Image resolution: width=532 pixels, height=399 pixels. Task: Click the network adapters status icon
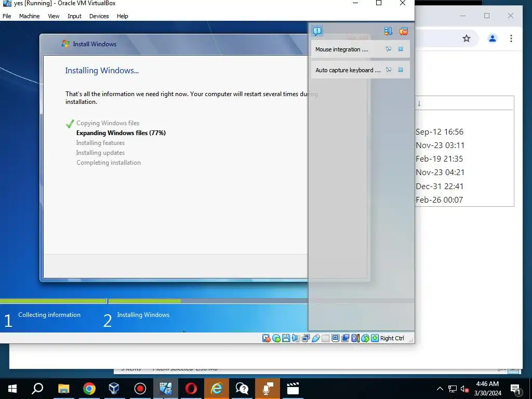[x=305, y=338]
